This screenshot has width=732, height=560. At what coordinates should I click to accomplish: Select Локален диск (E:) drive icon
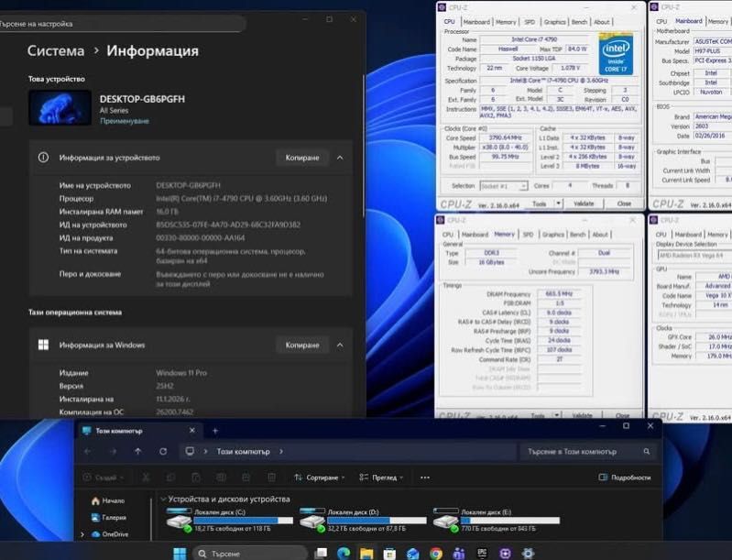pos(446,520)
